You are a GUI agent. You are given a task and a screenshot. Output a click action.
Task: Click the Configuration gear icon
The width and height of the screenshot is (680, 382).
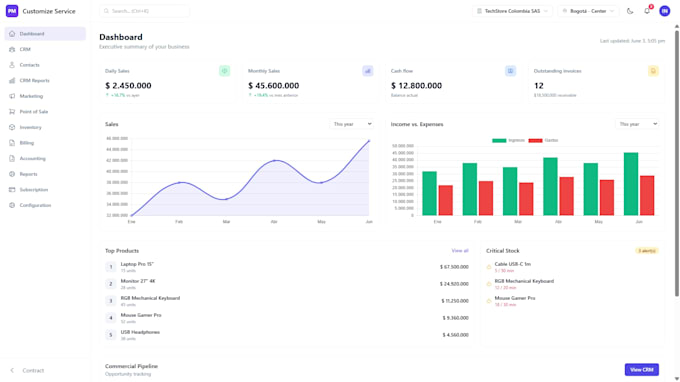12,205
